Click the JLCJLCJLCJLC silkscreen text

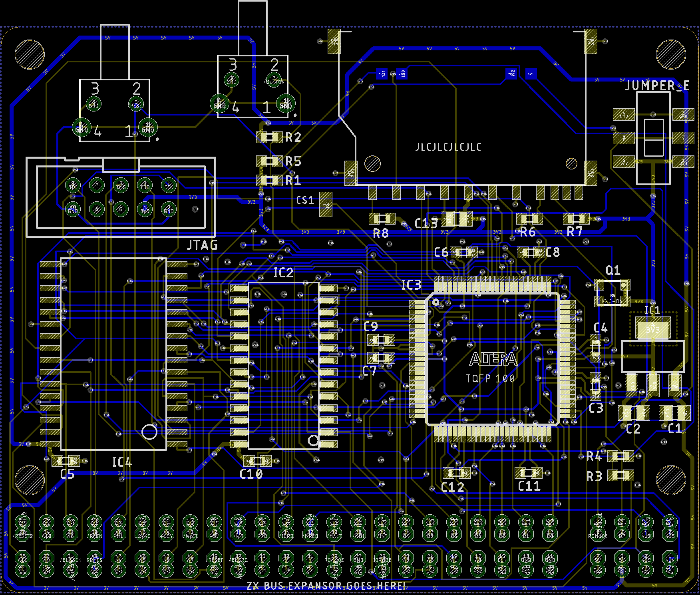(448, 147)
